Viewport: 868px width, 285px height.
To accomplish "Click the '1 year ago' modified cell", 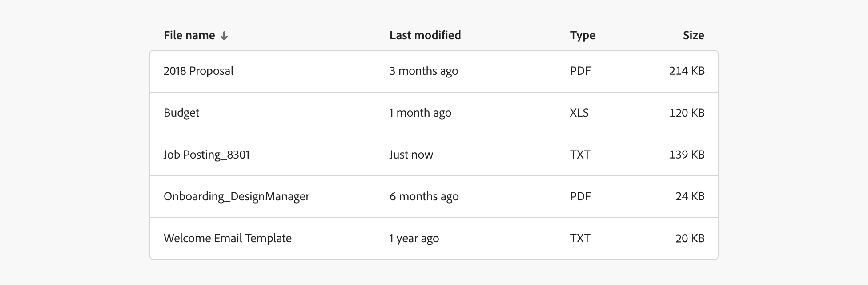I will 414,239.
